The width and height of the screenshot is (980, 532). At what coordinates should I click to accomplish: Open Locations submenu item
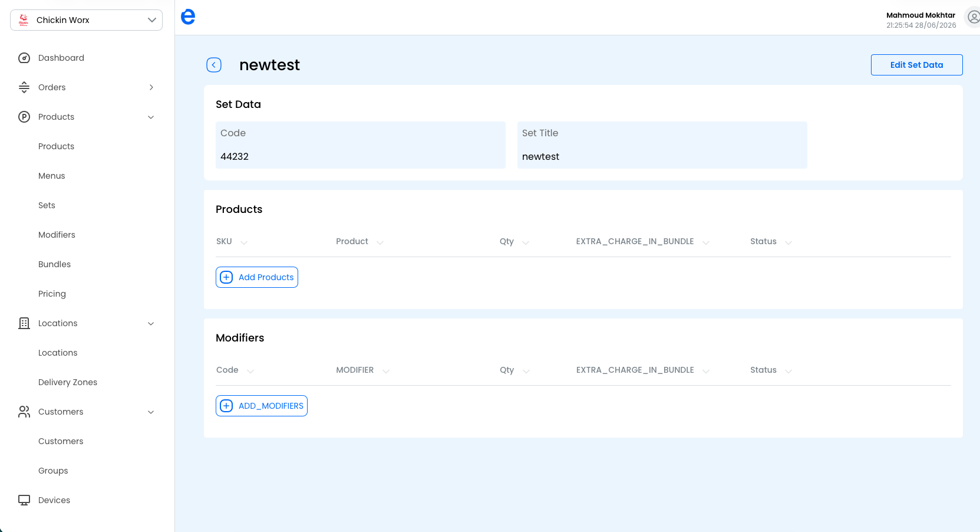58,353
